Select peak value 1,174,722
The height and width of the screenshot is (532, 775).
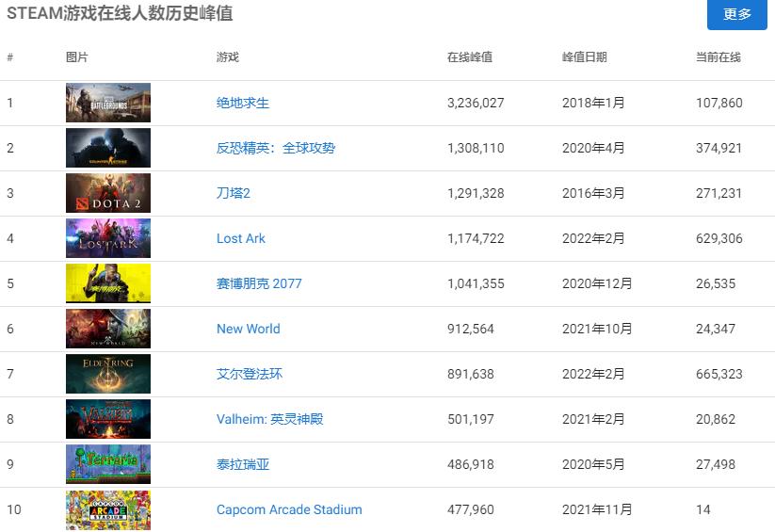(476, 238)
